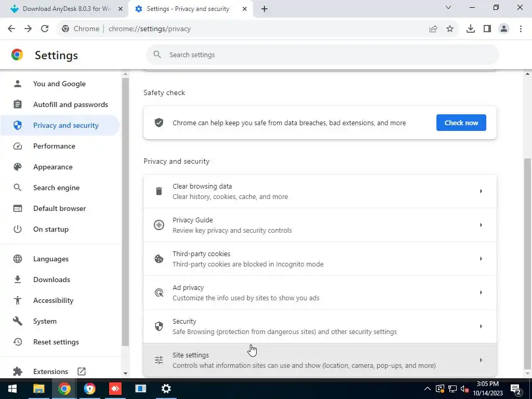Image resolution: width=532 pixels, height=399 pixels.
Task: Open Appearance settings
Action: coord(60,167)
